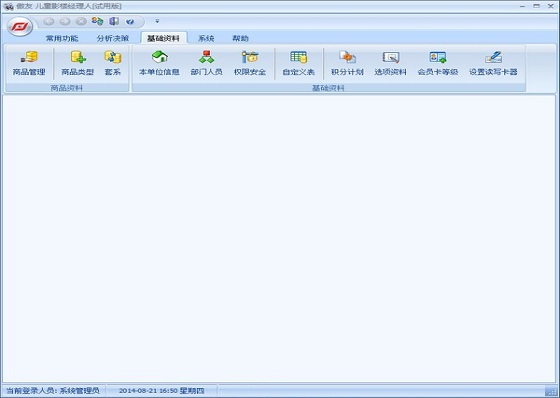Open 选项资料 options data icon
Viewport: 560px width, 398px height.
(x=390, y=63)
